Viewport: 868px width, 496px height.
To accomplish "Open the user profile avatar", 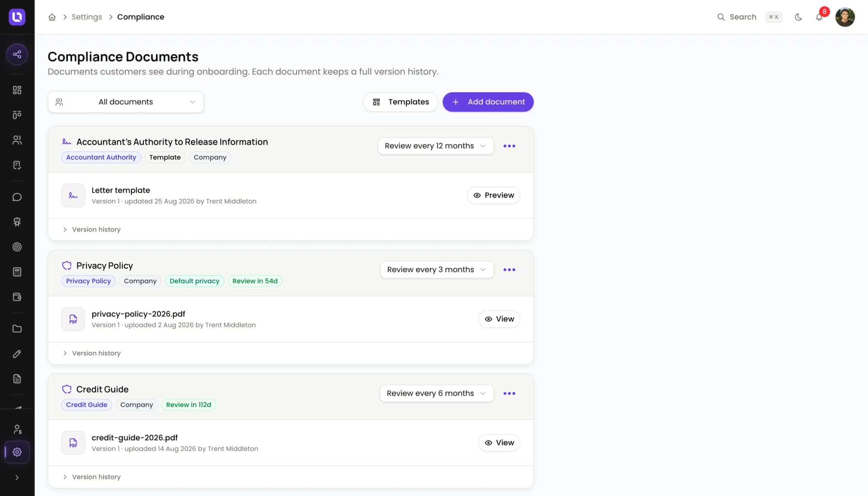I will click(x=845, y=17).
